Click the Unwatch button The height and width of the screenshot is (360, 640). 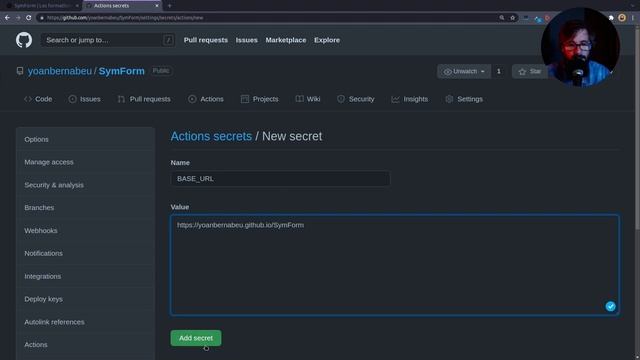pos(464,71)
